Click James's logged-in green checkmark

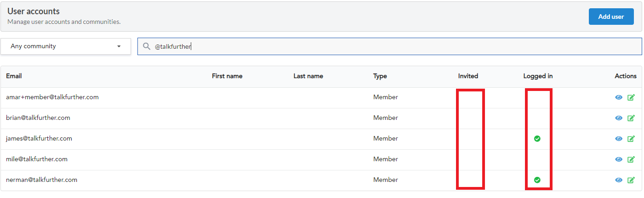[537, 139]
